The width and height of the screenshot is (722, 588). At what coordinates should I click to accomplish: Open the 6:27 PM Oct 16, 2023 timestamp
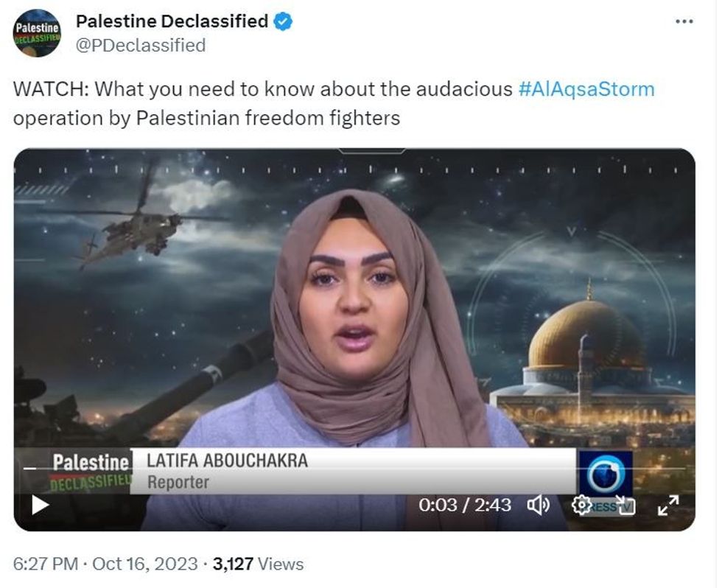pos(105,564)
